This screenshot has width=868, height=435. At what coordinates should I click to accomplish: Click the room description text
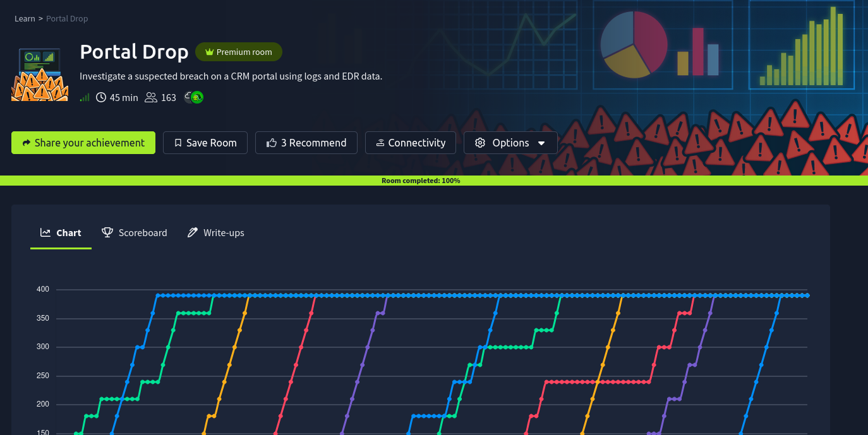click(231, 76)
